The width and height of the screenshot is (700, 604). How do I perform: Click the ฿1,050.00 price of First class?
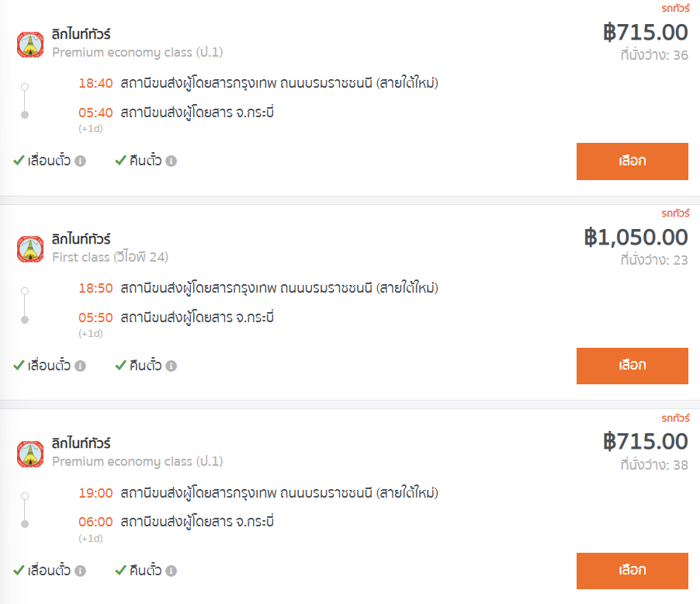tap(636, 237)
